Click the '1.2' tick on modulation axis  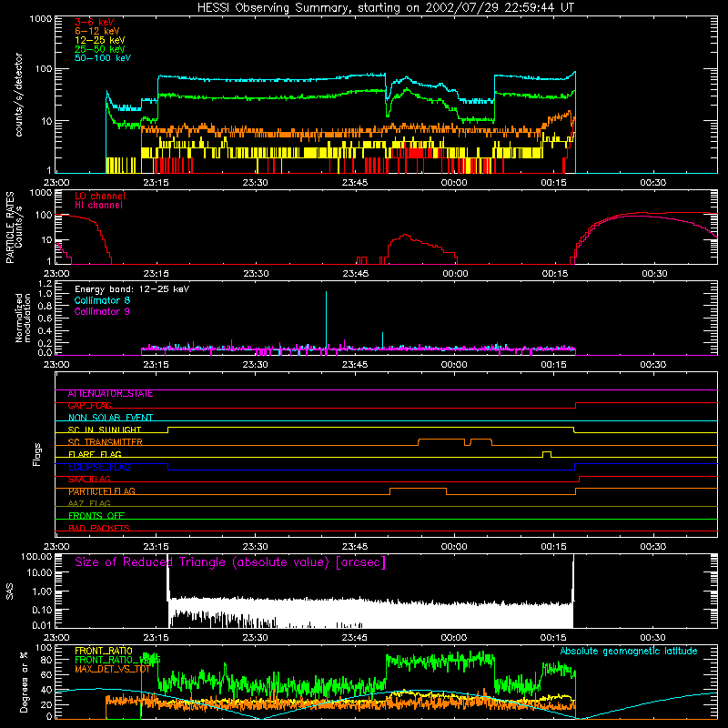tap(45, 283)
